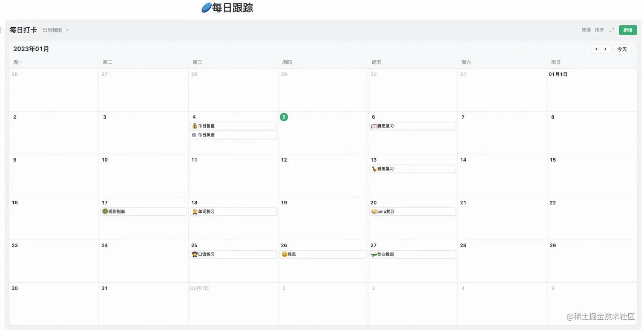
Task: Click the drag handle left of 每日打卡
Action: pos(1,30)
